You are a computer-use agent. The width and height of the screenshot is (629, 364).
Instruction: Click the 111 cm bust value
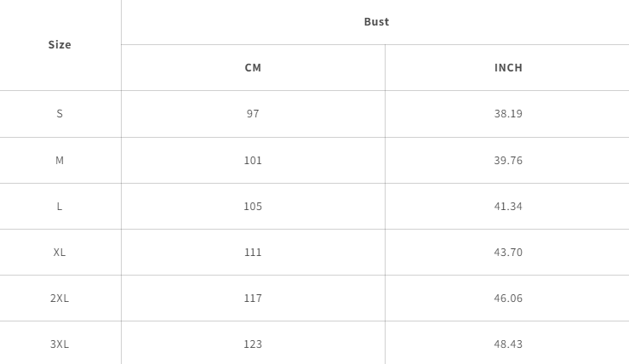tap(253, 253)
